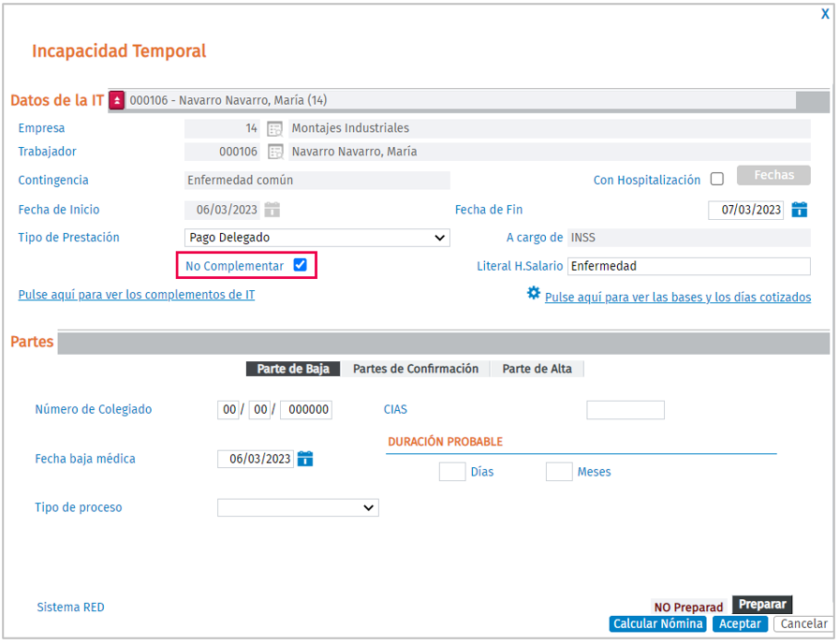Image resolution: width=839 pixels, height=644 pixels.
Task: Open the link to view complementos de IT
Action: click(136, 295)
